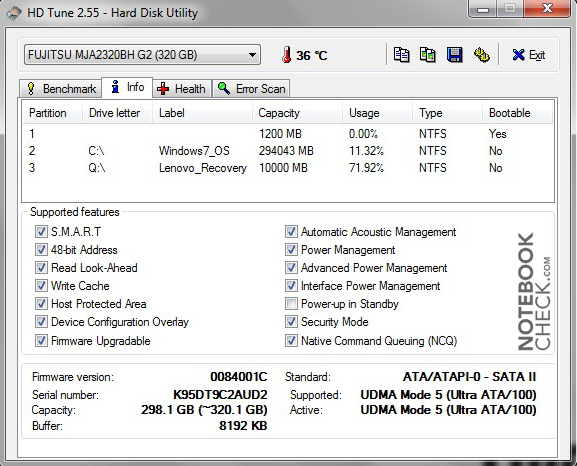Click the 71.92% usage cell
Viewport: 577px width, 466px height.
[x=366, y=168]
